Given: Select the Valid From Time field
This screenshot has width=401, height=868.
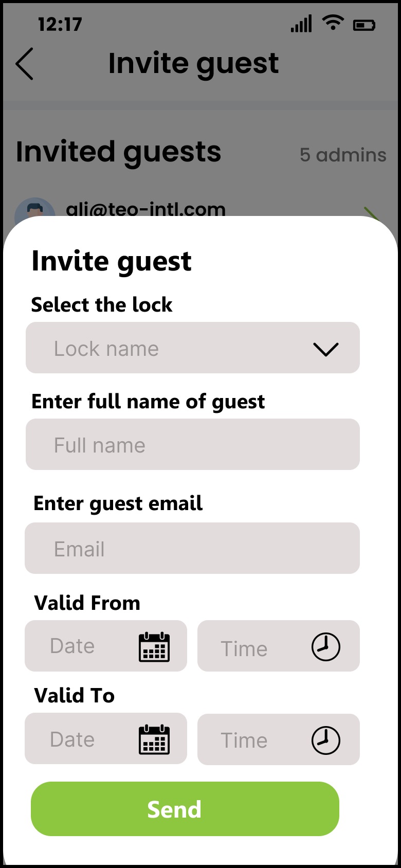Looking at the screenshot, I should tap(252, 647).
